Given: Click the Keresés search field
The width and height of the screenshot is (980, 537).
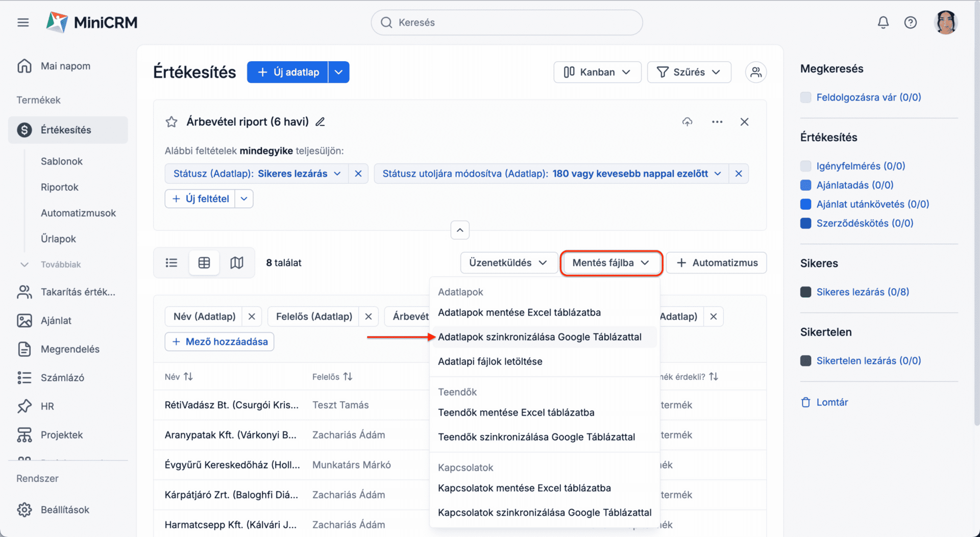Looking at the screenshot, I should pos(507,22).
